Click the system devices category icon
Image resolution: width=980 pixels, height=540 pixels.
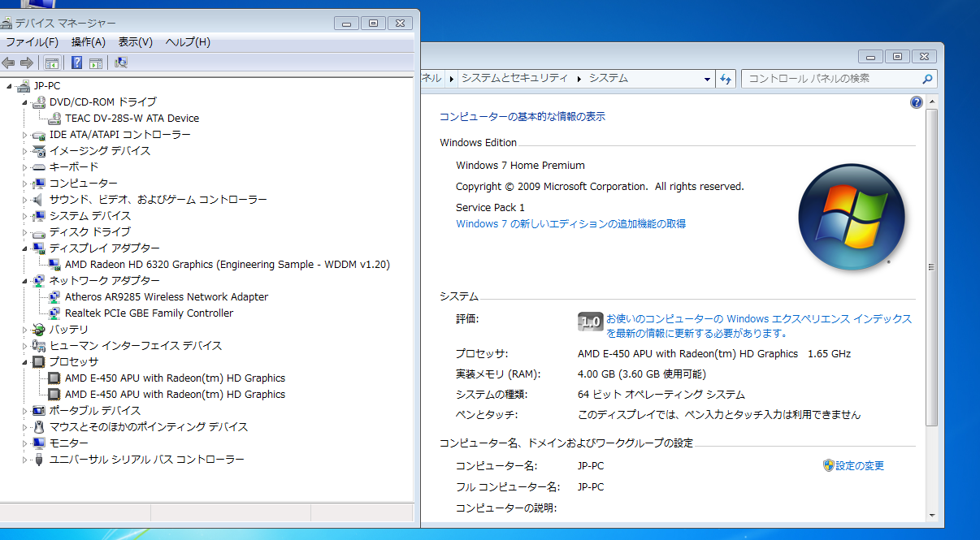(x=38, y=216)
